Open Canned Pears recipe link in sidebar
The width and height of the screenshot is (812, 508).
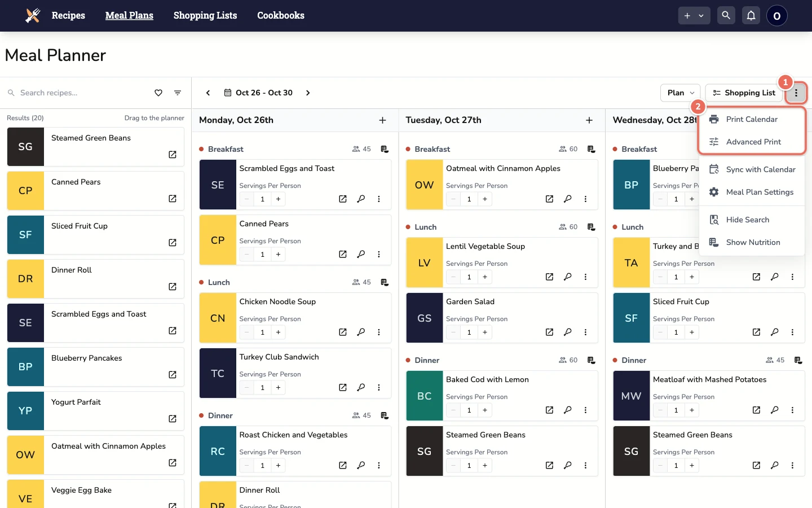[x=173, y=199]
